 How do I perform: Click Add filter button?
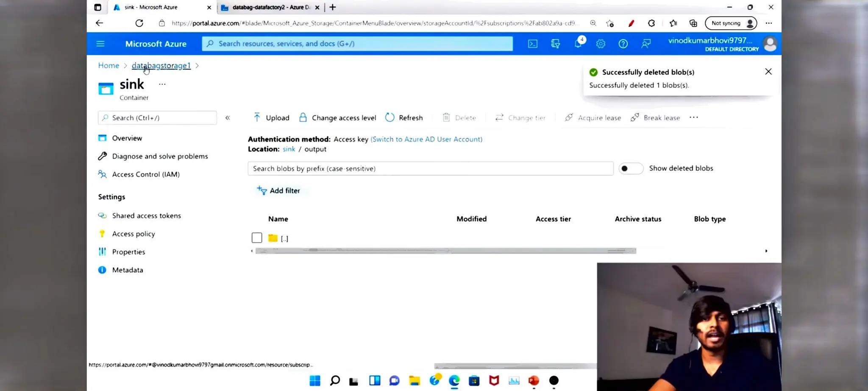coord(278,190)
